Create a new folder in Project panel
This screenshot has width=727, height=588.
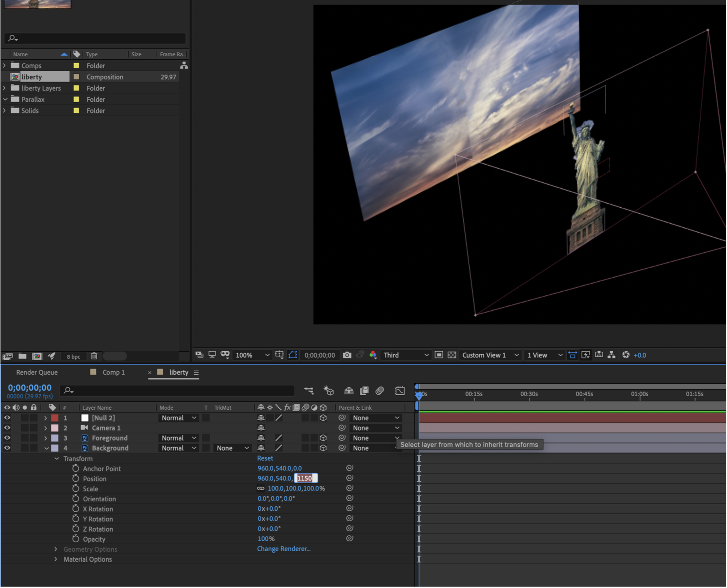(x=22, y=356)
